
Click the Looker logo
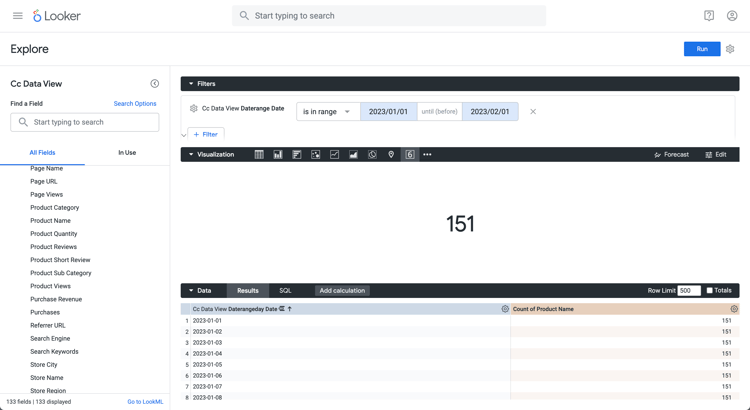click(56, 16)
